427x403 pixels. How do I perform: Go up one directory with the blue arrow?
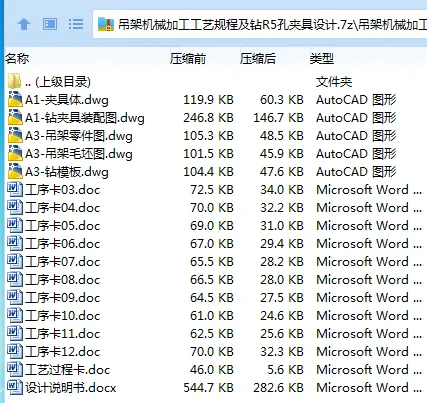point(24,24)
